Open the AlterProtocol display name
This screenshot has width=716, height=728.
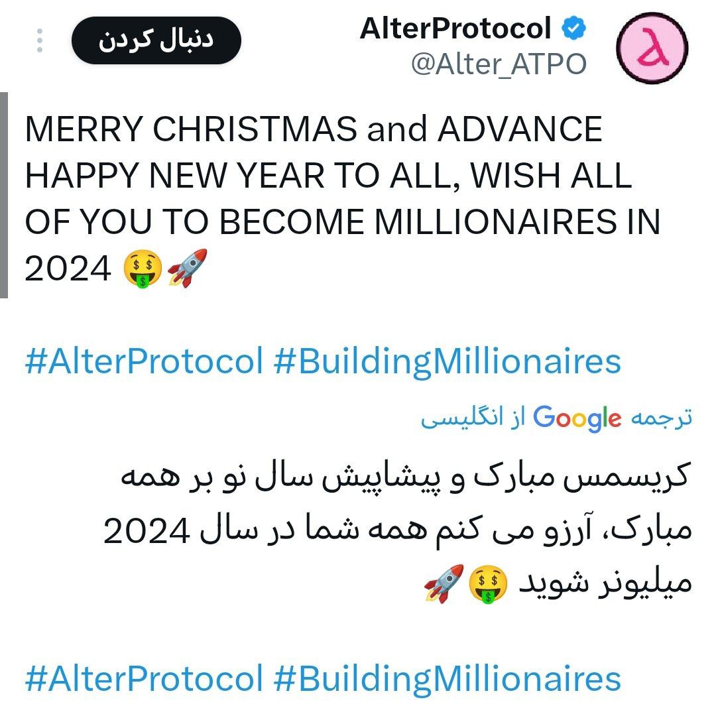pos(455,29)
